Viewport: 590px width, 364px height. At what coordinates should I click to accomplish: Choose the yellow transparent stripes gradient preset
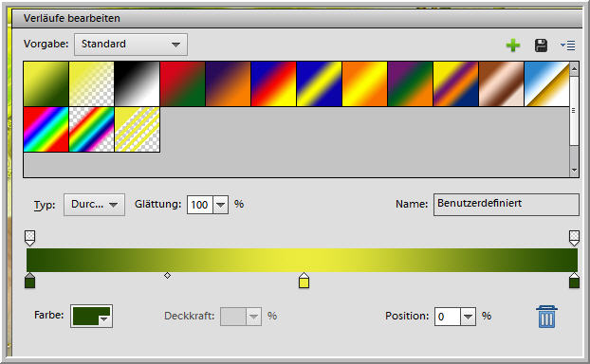[x=137, y=129]
